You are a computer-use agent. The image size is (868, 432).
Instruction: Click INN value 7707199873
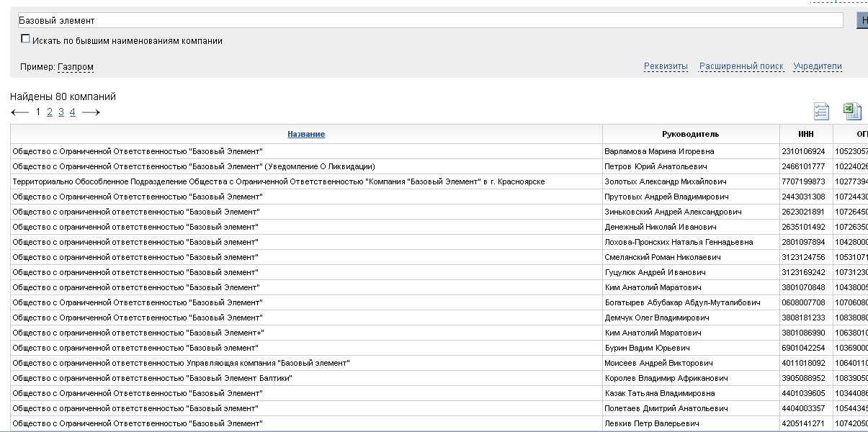803,181
